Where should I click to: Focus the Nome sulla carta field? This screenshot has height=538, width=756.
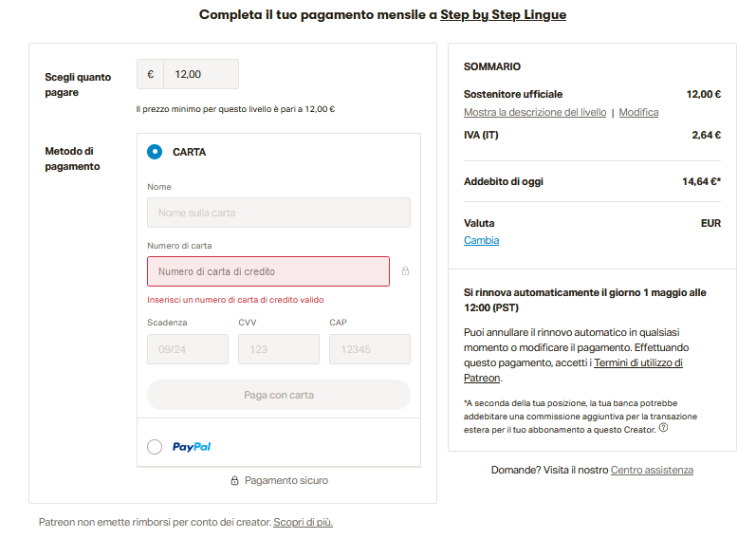point(278,213)
